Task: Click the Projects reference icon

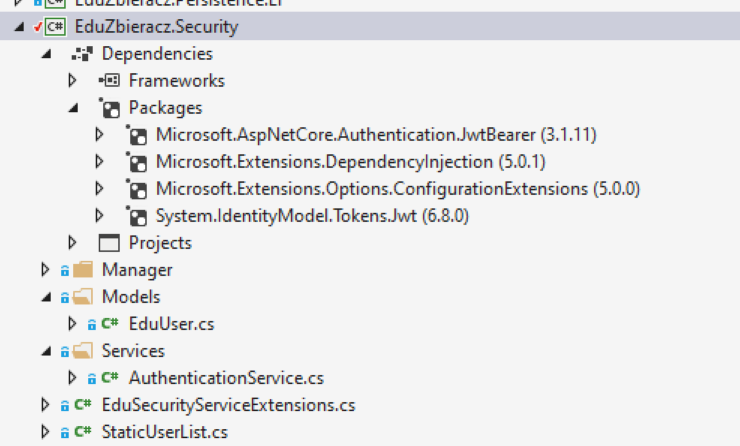Action: [109, 243]
